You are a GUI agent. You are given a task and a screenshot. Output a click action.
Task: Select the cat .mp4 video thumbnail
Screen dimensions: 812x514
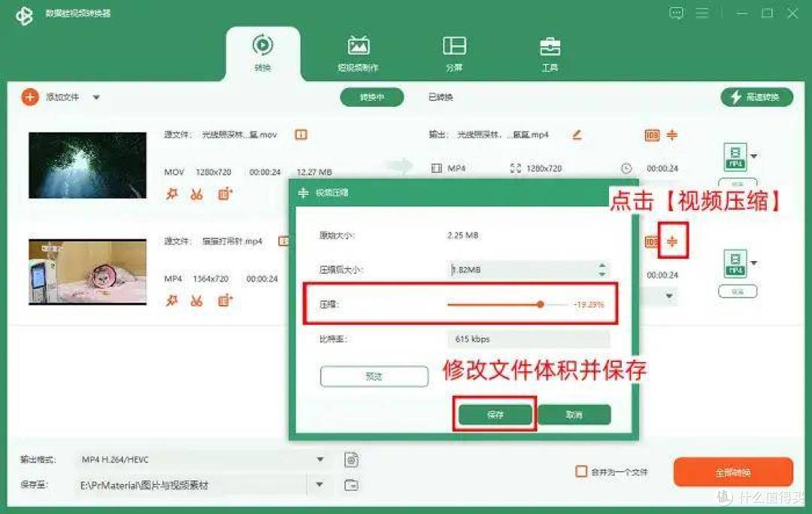87,272
